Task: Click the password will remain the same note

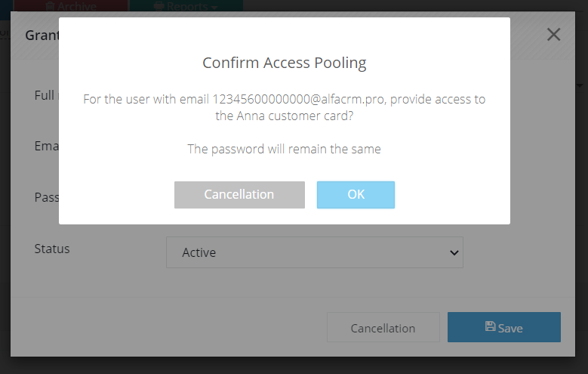Action: (285, 149)
